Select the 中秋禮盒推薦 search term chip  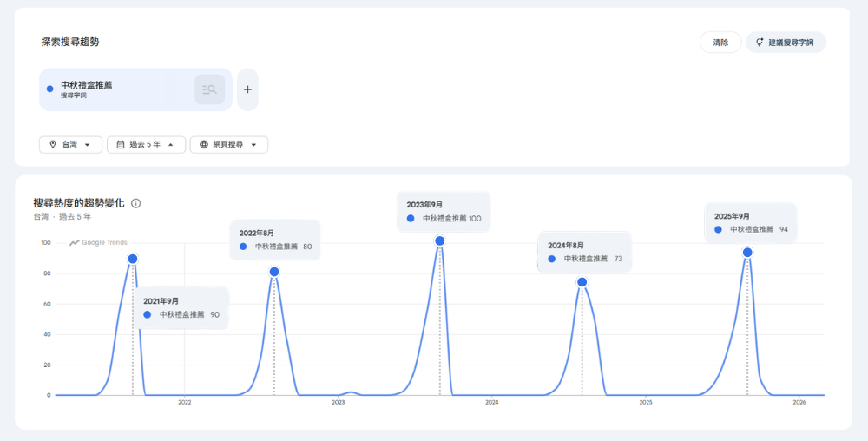click(135, 89)
